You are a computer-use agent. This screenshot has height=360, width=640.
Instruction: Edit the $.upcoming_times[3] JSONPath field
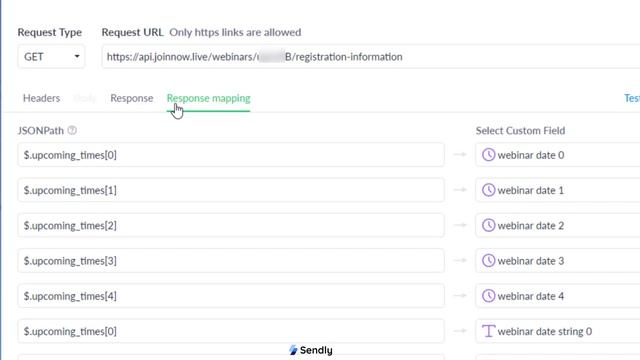click(231, 260)
